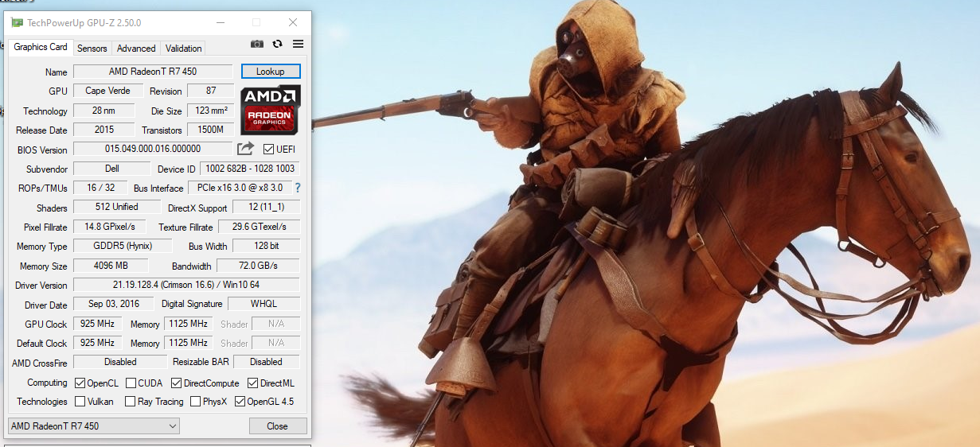Click the Subvendor field Dell
Viewport: 980px width, 447px height.
111,169
